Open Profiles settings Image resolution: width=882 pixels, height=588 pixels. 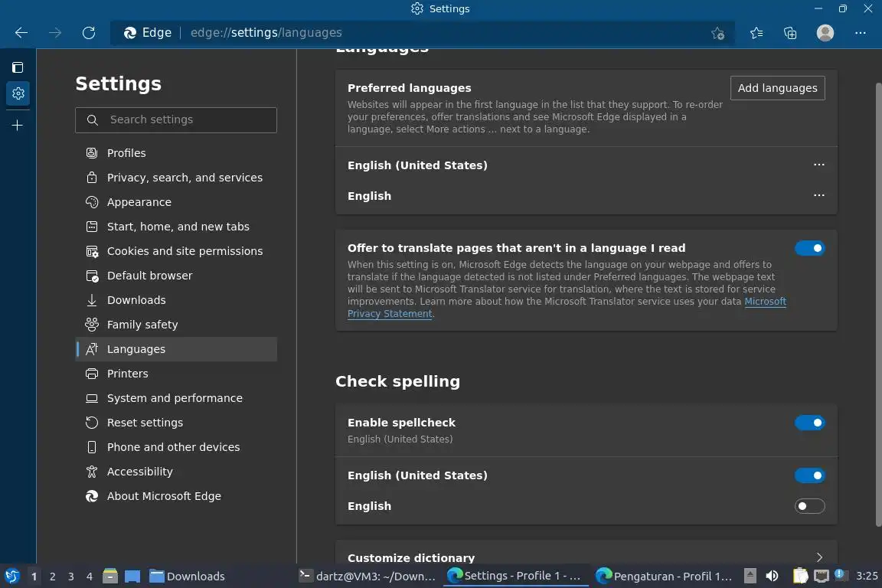click(x=176, y=153)
